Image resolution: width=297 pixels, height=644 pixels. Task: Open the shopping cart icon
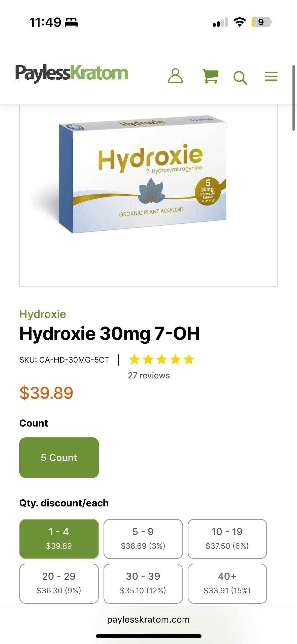coord(210,76)
